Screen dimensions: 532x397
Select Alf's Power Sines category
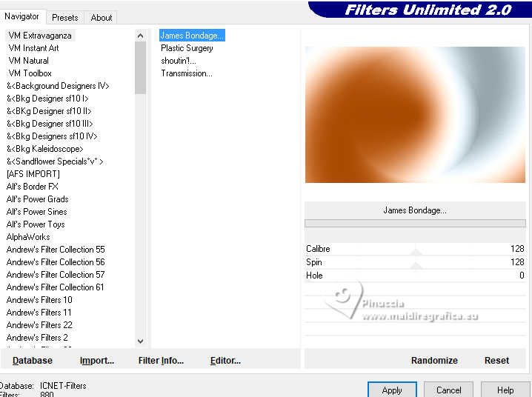(x=36, y=212)
